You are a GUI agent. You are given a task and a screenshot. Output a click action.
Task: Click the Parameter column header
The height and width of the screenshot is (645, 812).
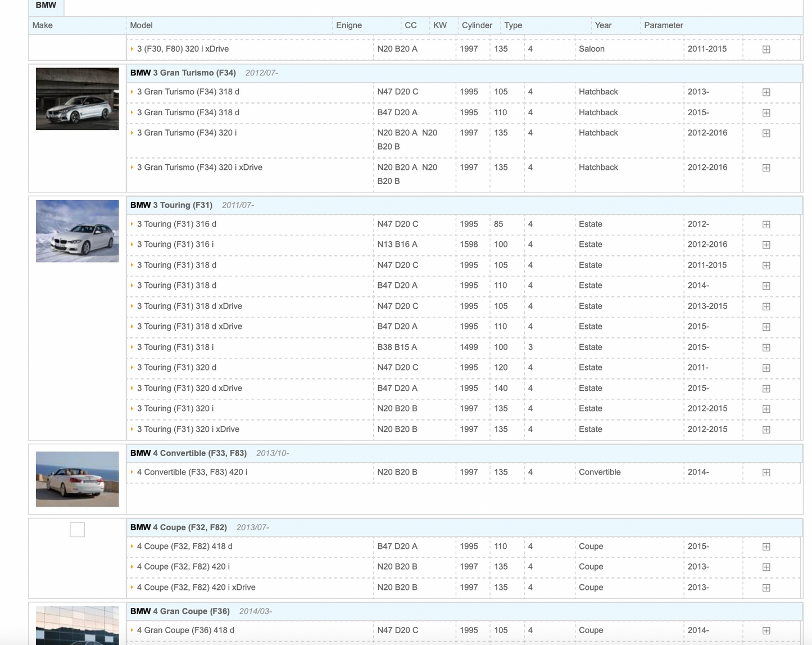[x=664, y=25]
